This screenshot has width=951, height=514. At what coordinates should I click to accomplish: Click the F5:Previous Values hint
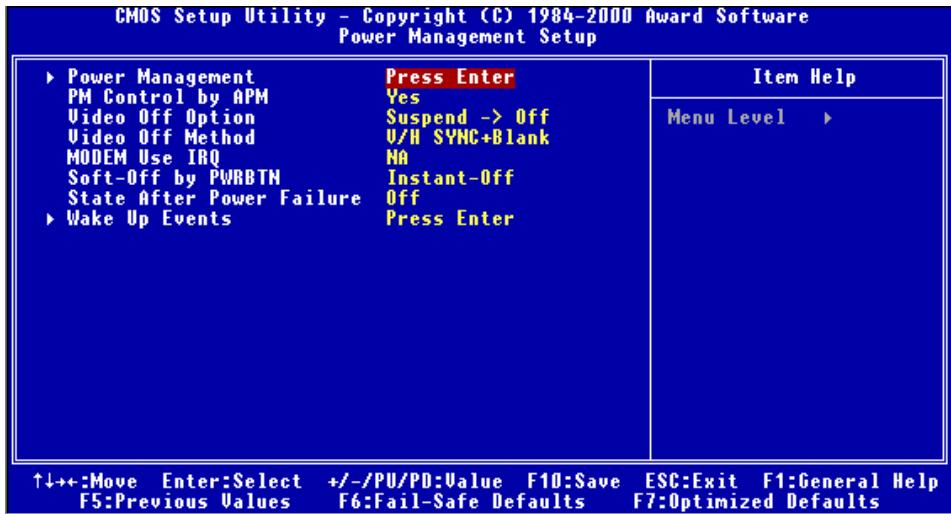[x=186, y=502]
